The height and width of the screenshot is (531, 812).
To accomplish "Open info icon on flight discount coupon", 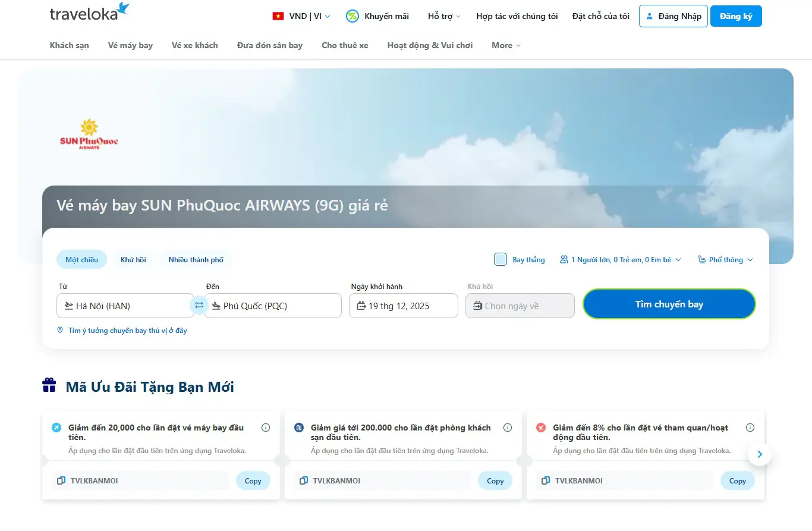I will 266,428.
